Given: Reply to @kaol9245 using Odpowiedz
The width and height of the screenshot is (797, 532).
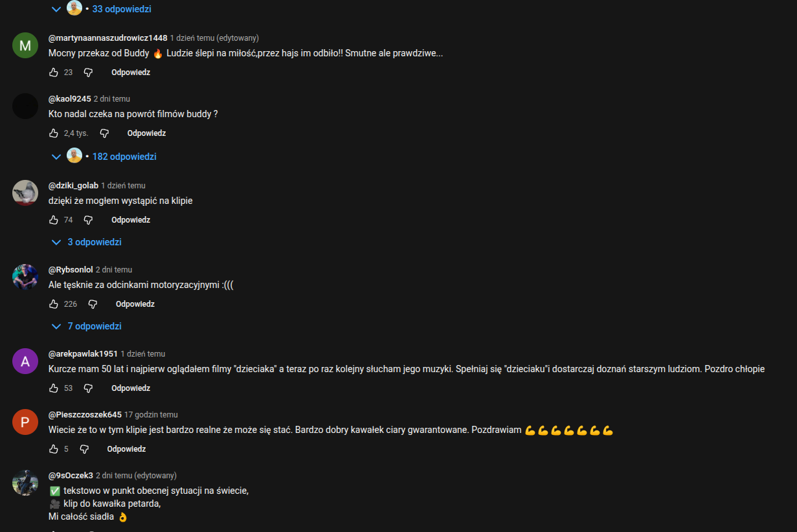Looking at the screenshot, I should (146, 133).
